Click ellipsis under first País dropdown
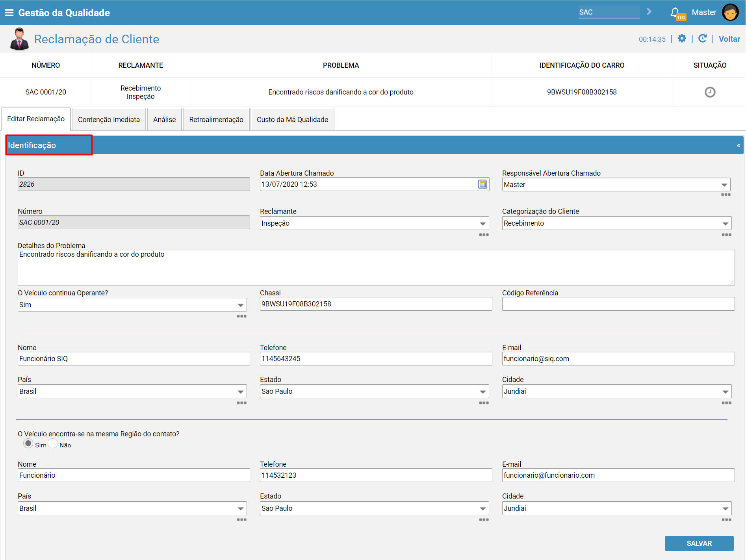The image size is (746, 560). (241, 403)
